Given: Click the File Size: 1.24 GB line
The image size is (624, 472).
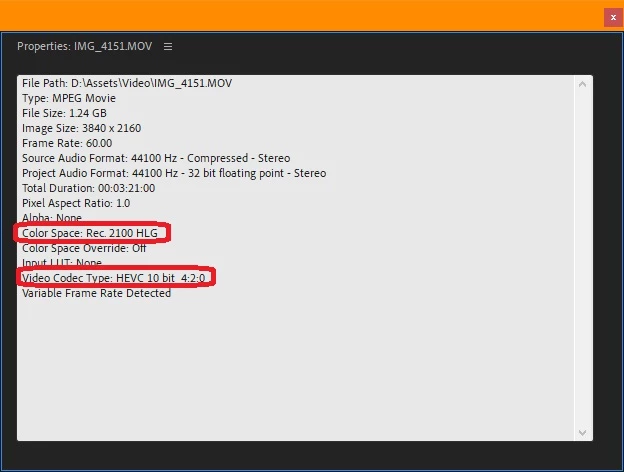Looking at the screenshot, I should (x=64, y=113).
